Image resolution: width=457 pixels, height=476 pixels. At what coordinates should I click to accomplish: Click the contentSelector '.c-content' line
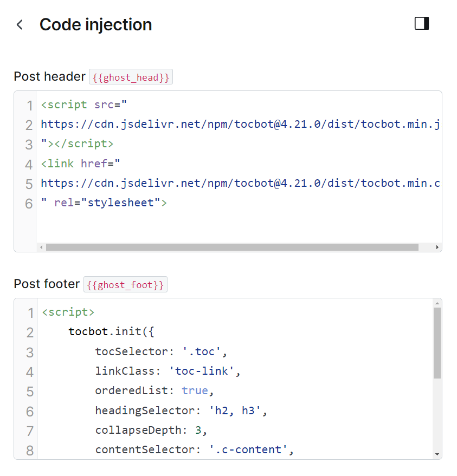point(195,450)
